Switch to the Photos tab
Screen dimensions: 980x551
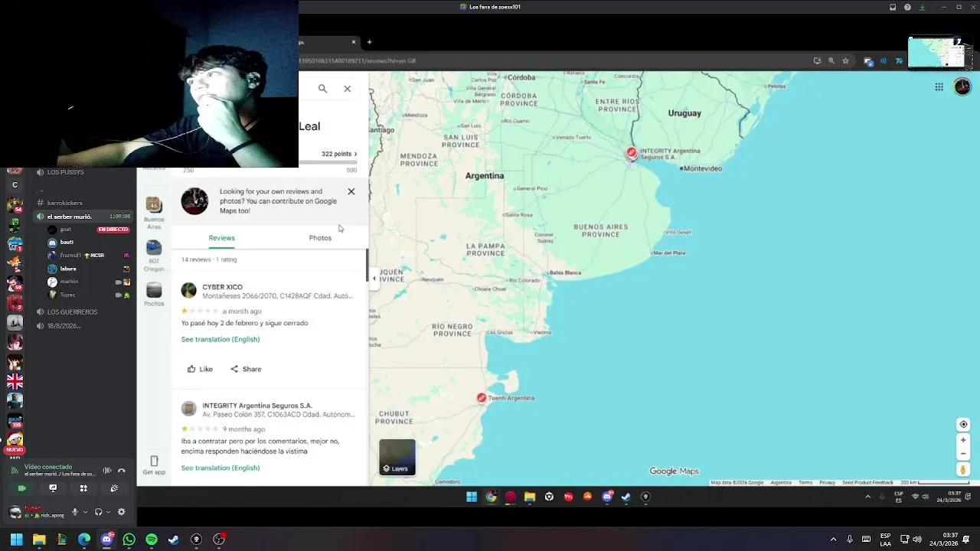320,238
